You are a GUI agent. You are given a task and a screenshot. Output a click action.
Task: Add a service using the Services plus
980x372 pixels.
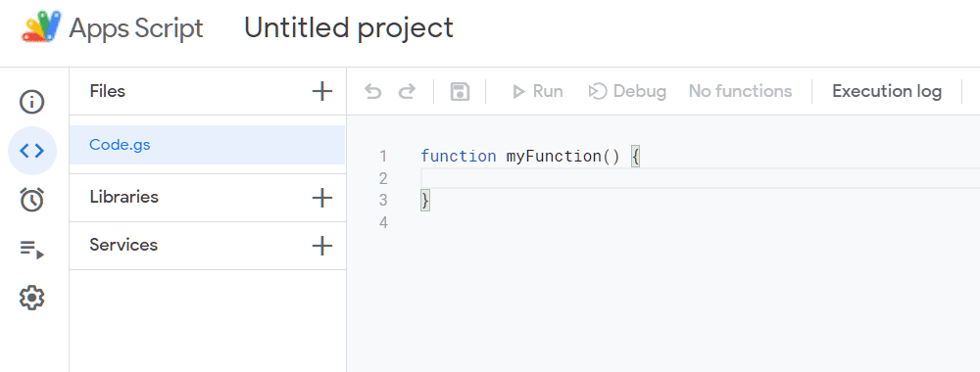pos(321,246)
